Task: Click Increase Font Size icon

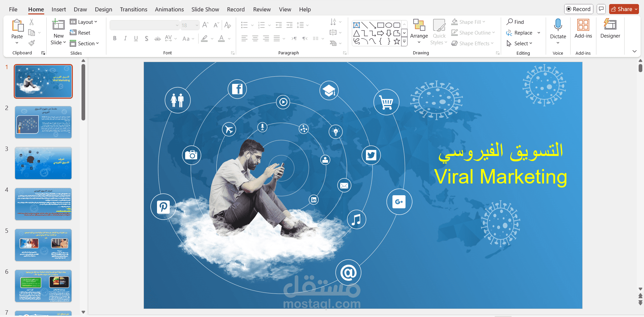Action: pos(206,25)
